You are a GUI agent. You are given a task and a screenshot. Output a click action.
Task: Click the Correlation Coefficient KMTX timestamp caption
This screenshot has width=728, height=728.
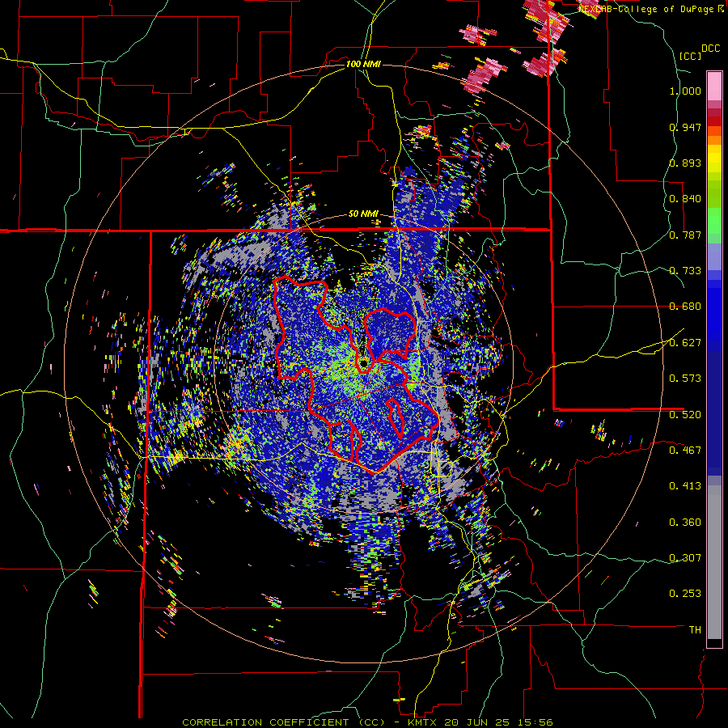[368, 722]
